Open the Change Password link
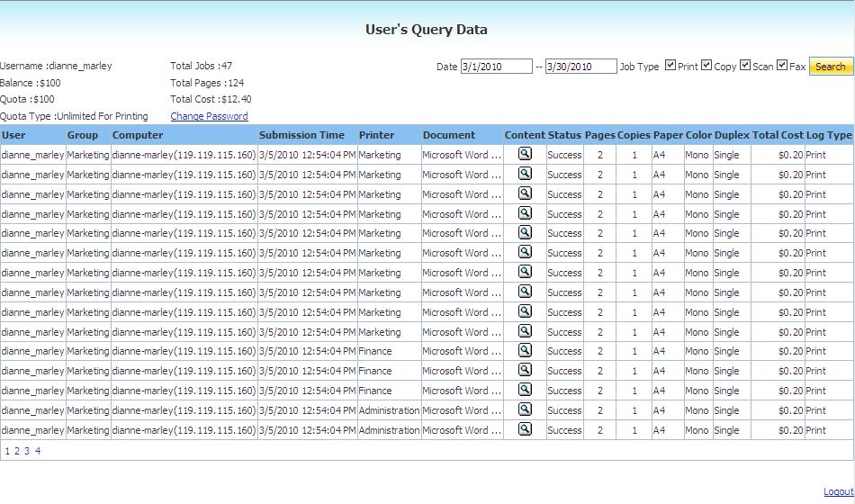Viewport: 855px width, 504px height. click(x=210, y=116)
